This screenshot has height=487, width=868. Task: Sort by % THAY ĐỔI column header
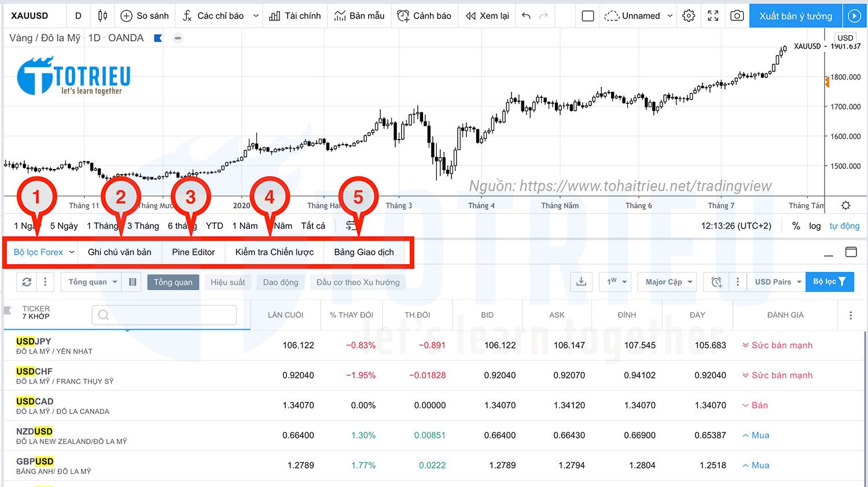(351, 315)
